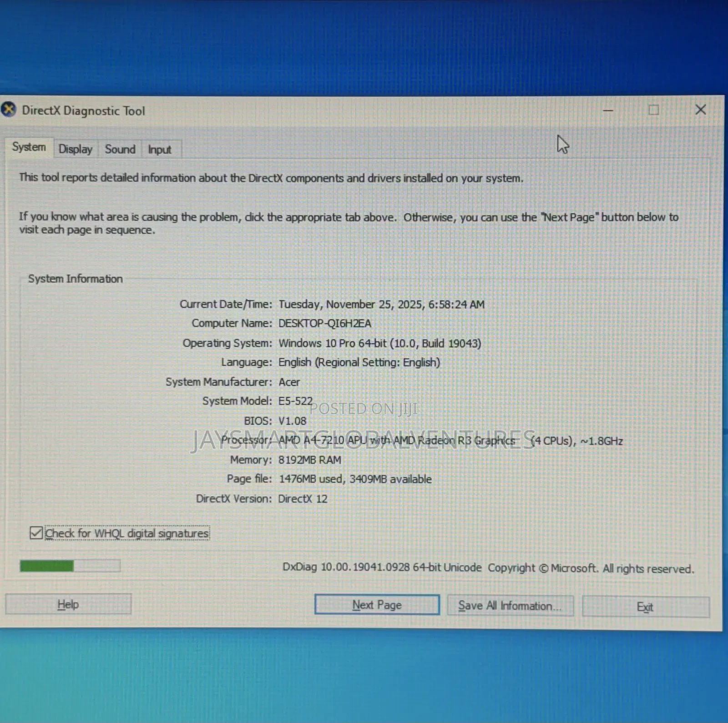The image size is (728, 723).
Task: Click computer name 'DESKTOP-QI6H2EA'
Action: (x=325, y=323)
